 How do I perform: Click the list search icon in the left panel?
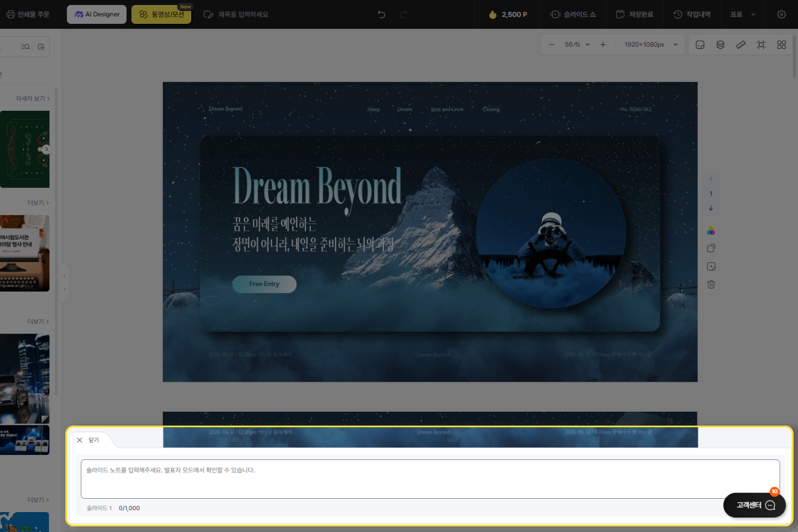(x=25, y=47)
